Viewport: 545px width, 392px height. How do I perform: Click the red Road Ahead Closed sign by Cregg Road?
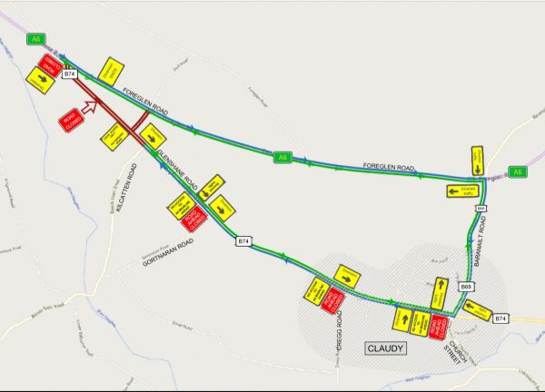[332, 301]
